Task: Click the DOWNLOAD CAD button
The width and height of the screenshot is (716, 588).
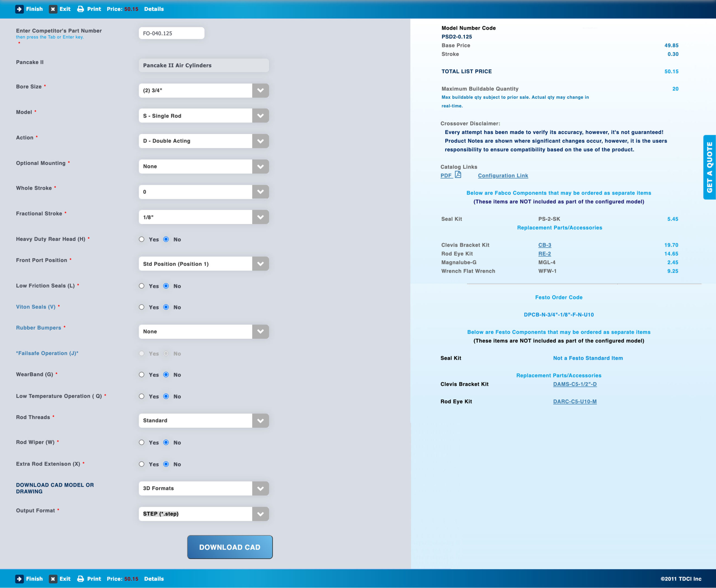Action: click(230, 547)
